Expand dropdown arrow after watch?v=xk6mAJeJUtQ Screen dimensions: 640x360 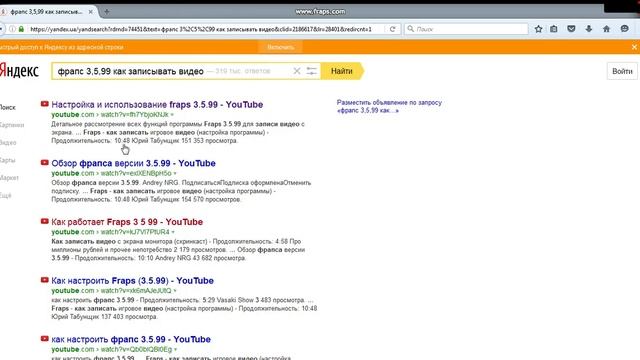[175, 291]
